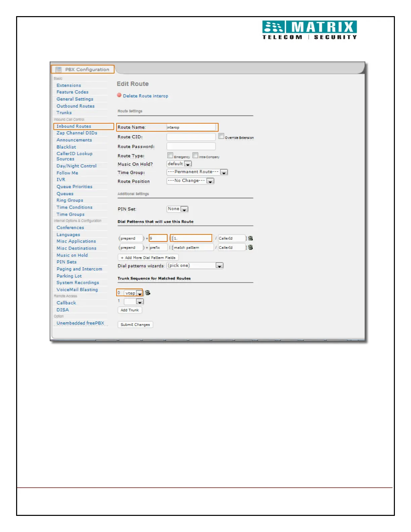Click the Route CID input field

[x=191, y=137]
